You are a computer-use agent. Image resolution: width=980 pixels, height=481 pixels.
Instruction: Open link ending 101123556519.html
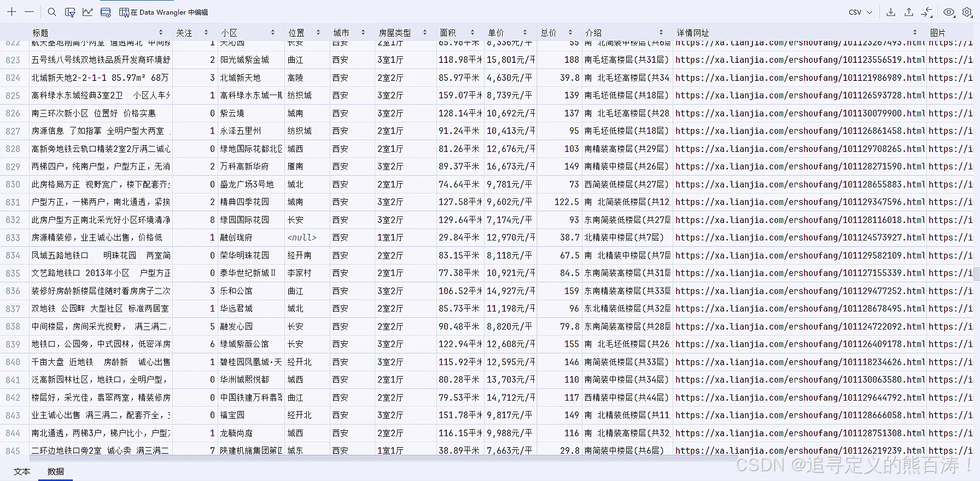800,60
